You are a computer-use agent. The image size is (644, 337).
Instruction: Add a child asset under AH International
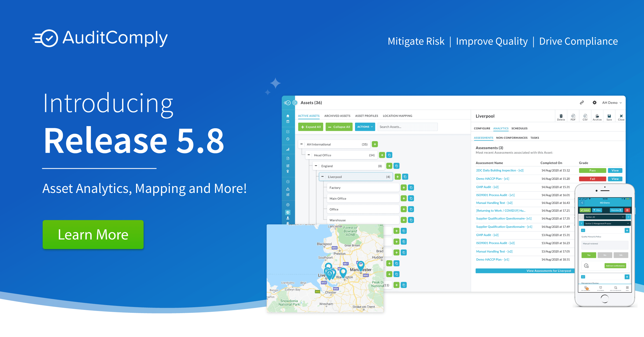point(375,144)
